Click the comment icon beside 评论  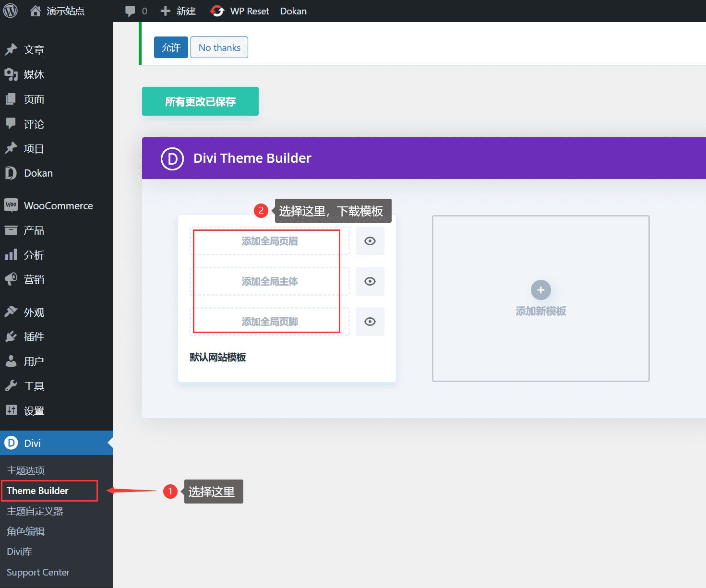(x=11, y=124)
